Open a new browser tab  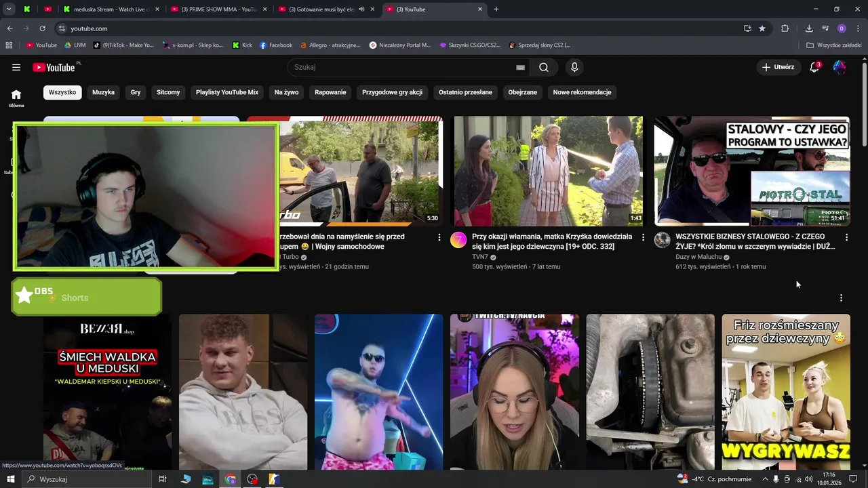click(496, 9)
